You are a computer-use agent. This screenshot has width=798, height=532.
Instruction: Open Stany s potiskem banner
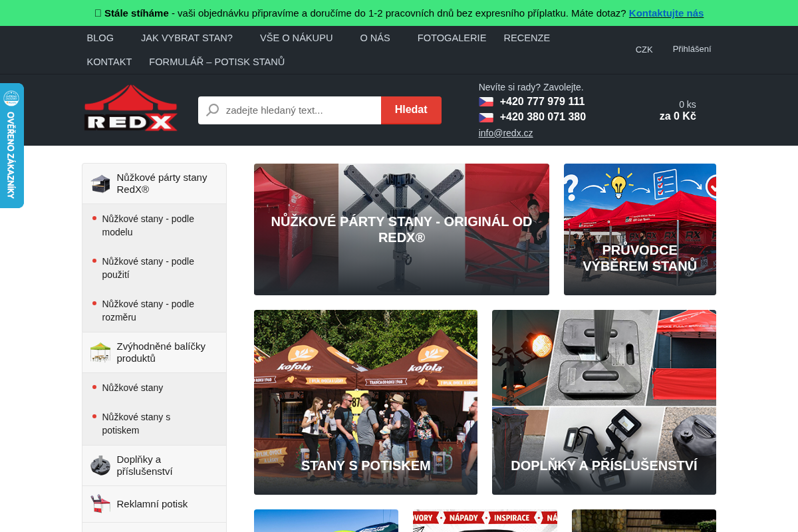[366, 402]
